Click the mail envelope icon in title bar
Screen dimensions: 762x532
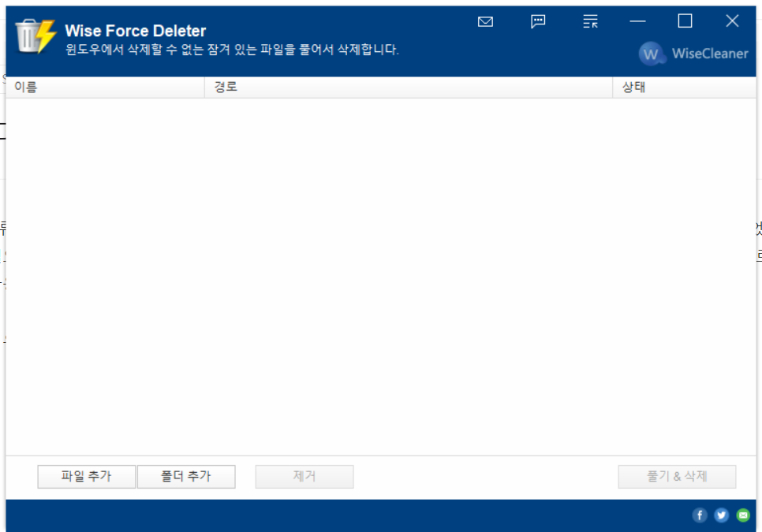[x=485, y=21]
